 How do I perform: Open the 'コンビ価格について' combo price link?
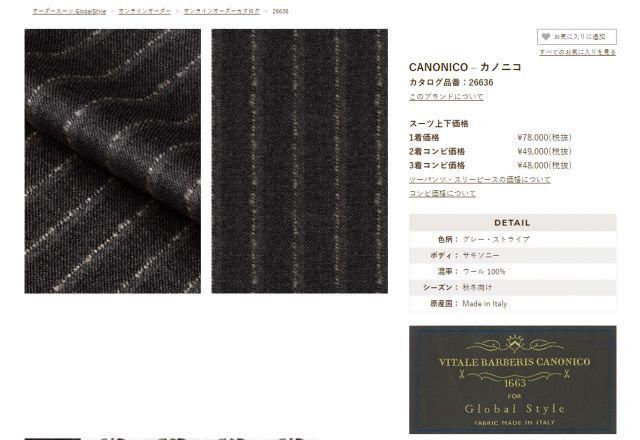(x=442, y=193)
